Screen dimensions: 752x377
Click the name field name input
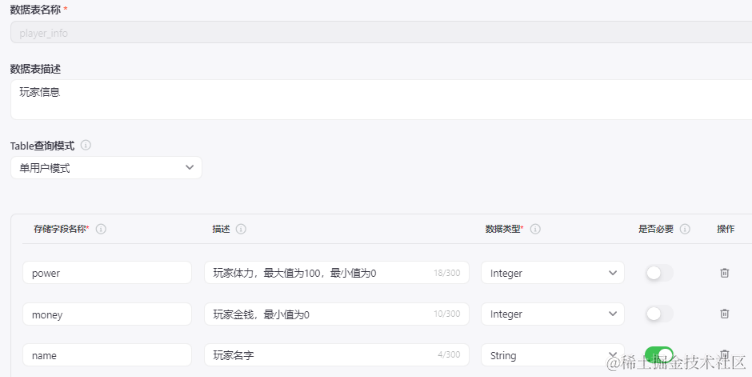pos(107,355)
